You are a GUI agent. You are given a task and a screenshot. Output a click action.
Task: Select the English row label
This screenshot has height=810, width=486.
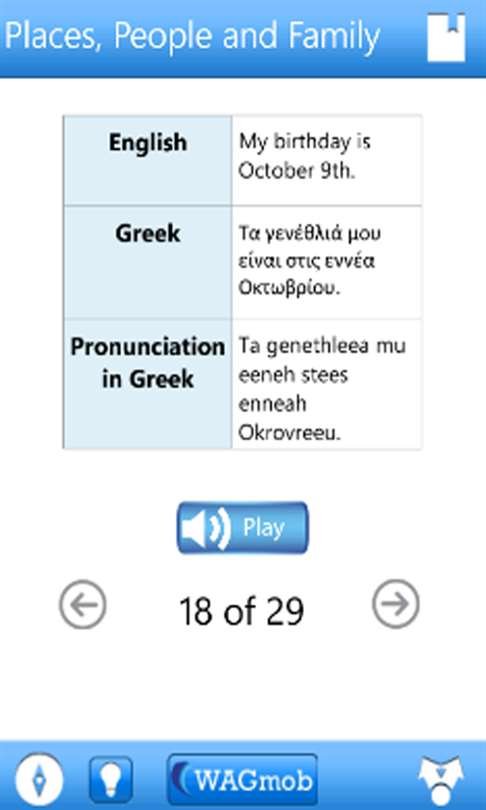click(148, 143)
